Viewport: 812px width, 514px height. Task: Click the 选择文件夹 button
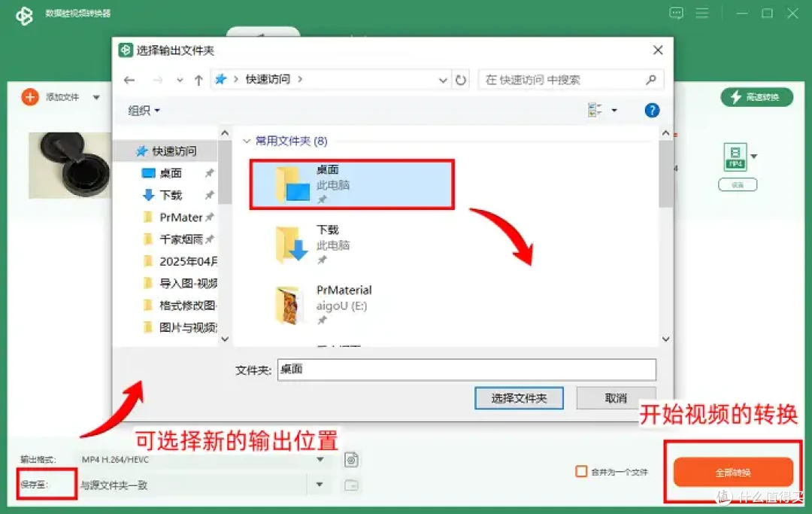point(519,398)
